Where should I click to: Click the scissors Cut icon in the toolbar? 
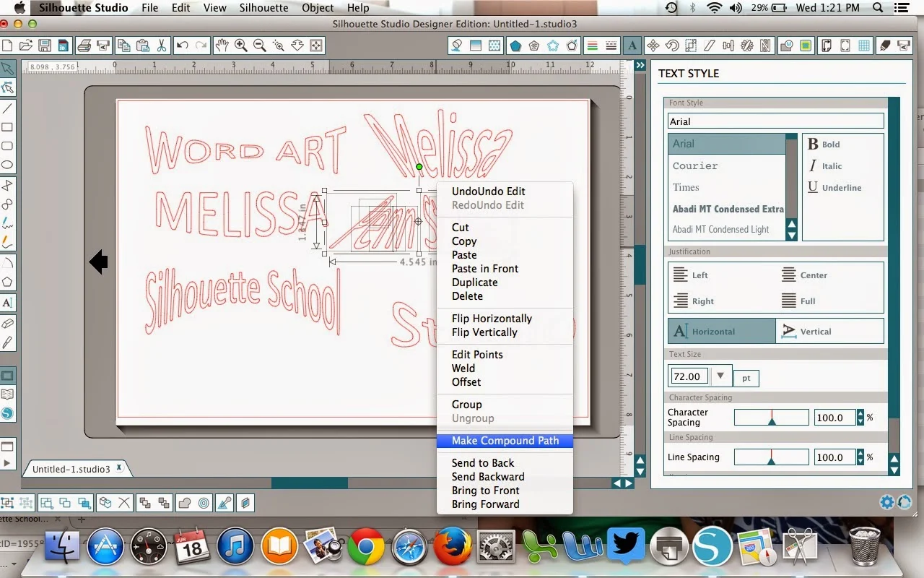161,46
